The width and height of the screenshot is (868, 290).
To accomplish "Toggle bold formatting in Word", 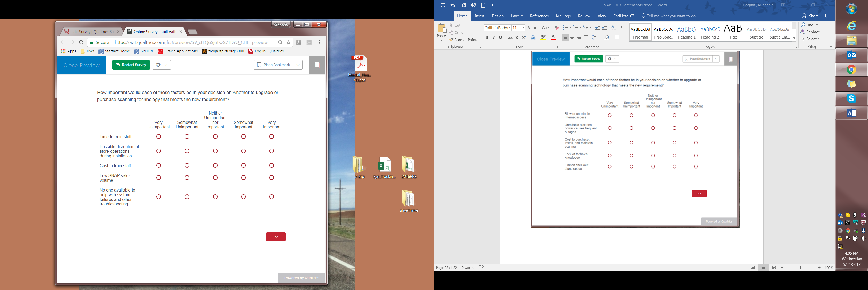I will click(x=486, y=37).
